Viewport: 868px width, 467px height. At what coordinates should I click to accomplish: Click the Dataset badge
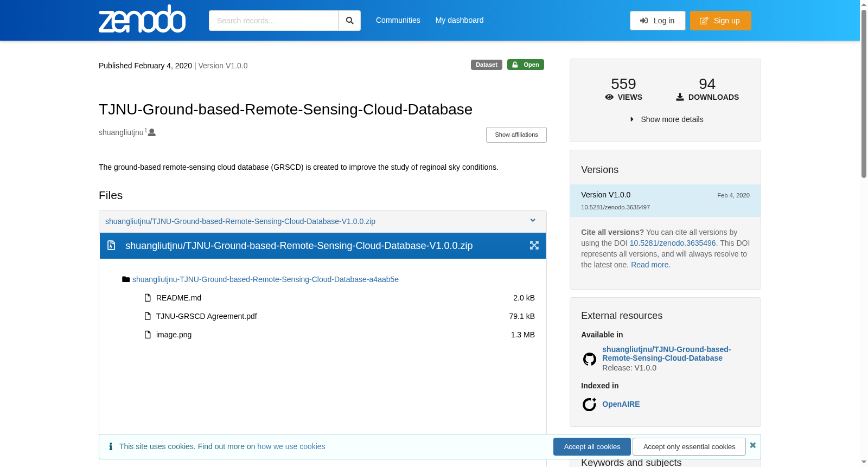tap(487, 65)
